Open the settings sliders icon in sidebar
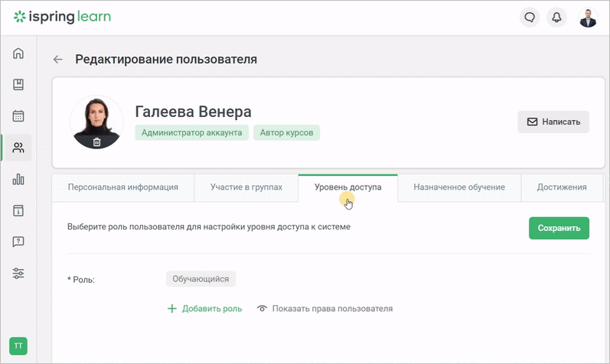Image resolution: width=610 pixels, height=364 pixels. coord(18,274)
